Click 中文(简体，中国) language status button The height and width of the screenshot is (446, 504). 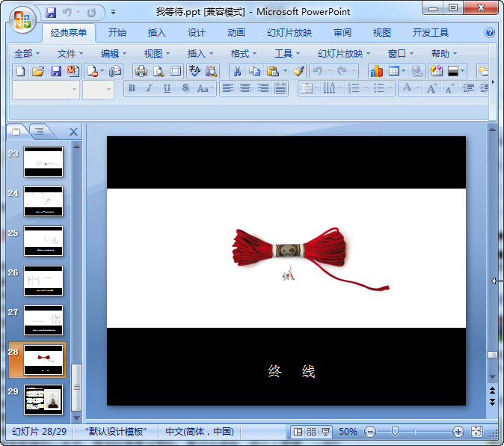click(x=200, y=432)
